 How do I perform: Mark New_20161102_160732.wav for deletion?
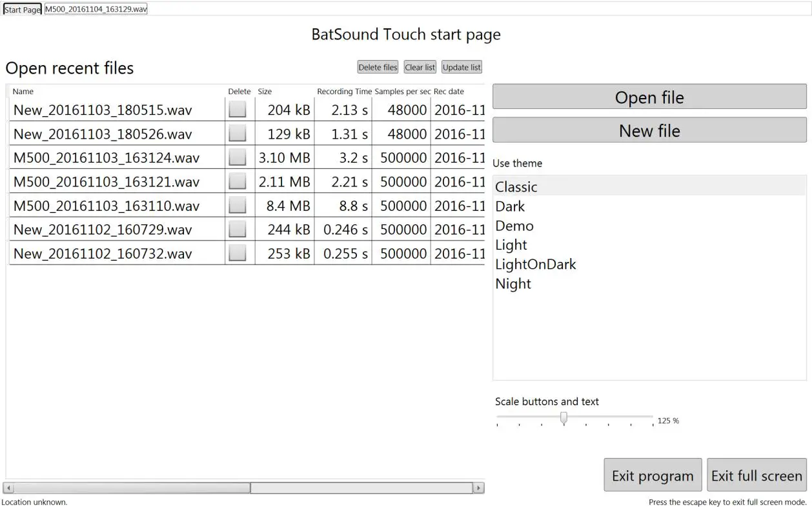point(237,253)
